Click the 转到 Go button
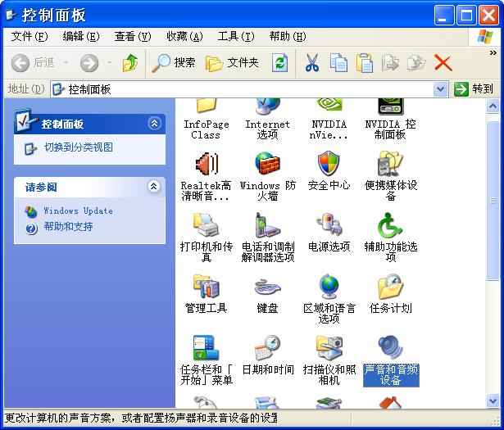The width and height of the screenshot is (504, 430). click(x=474, y=89)
